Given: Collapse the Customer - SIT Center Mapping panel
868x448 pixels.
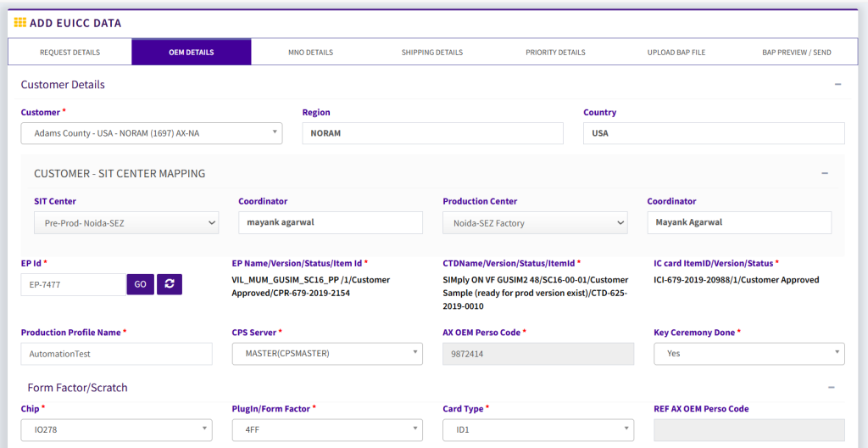Looking at the screenshot, I should 824,173.
